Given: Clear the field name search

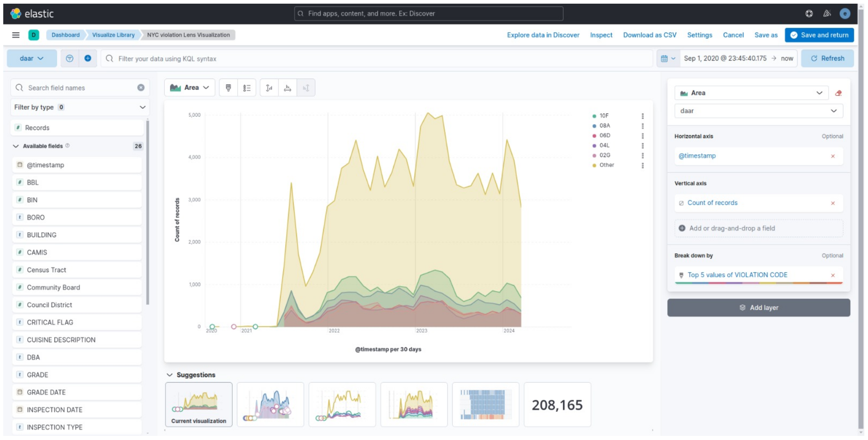Looking at the screenshot, I should [141, 88].
